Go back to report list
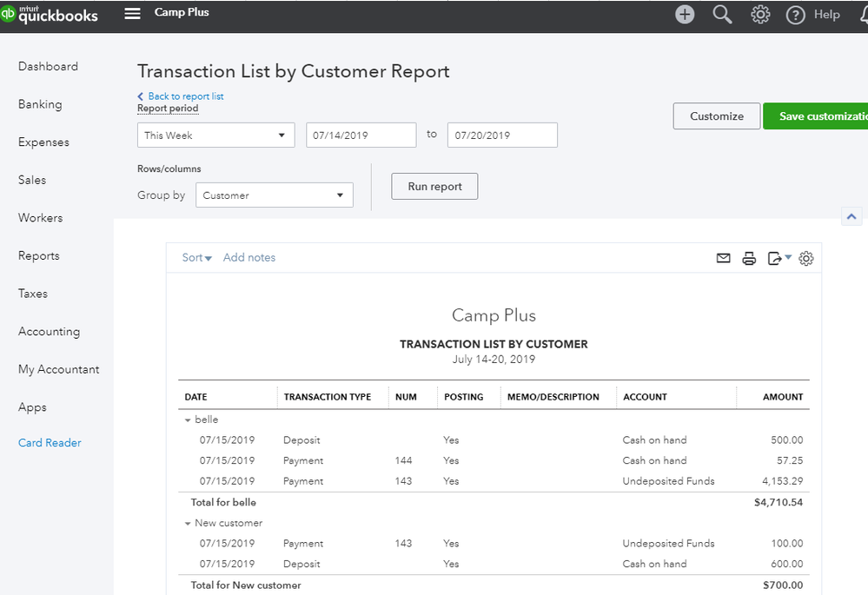 click(x=181, y=96)
